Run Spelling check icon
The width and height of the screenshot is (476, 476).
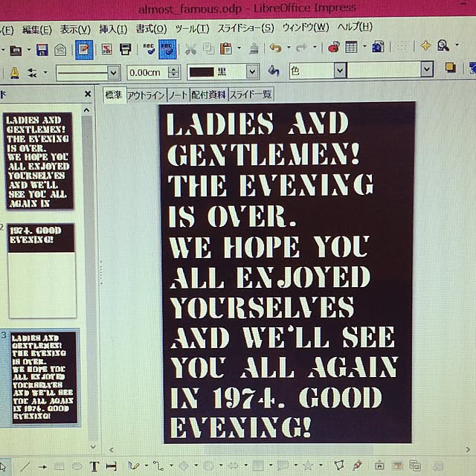click(x=149, y=49)
